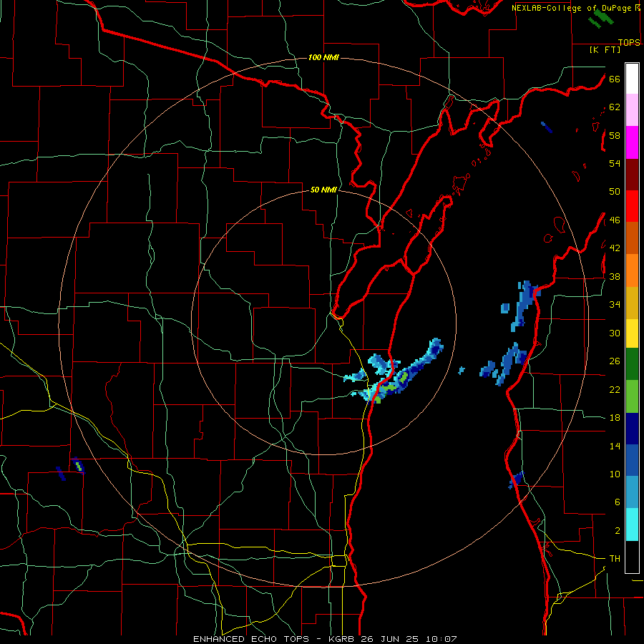Image resolution: width=644 pixels, height=644 pixels.
Task: Click the '50' legend value on the color scale
Action: pos(615,192)
